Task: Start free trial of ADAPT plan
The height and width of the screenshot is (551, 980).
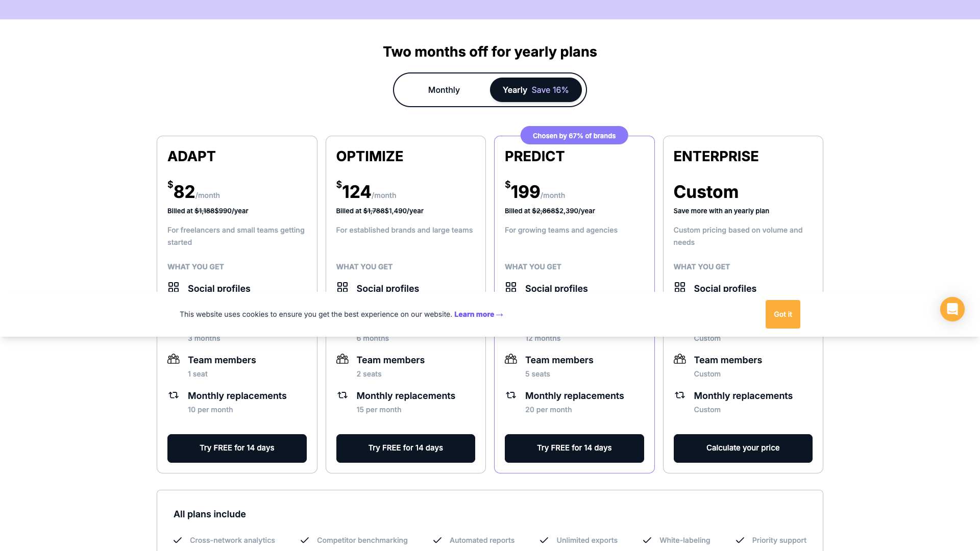Action: point(237,448)
